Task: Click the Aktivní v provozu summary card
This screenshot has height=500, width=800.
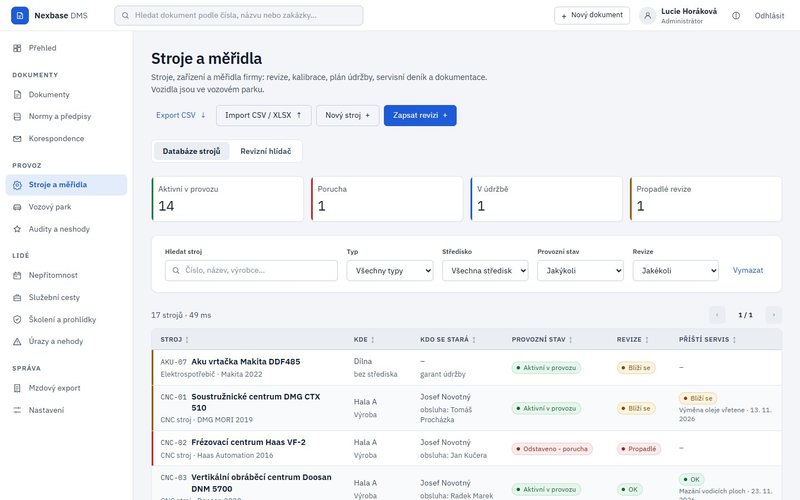Action: coord(228,199)
